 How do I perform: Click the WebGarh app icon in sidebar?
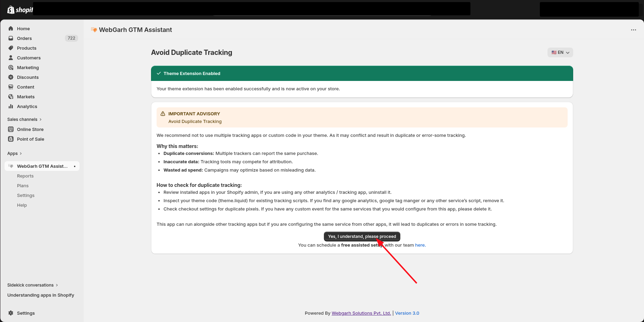(11, 166)
